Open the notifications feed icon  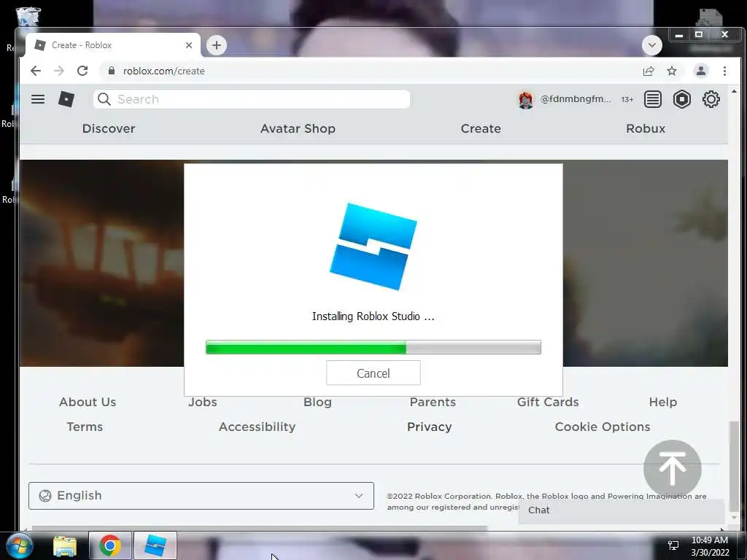click(652, 99)
